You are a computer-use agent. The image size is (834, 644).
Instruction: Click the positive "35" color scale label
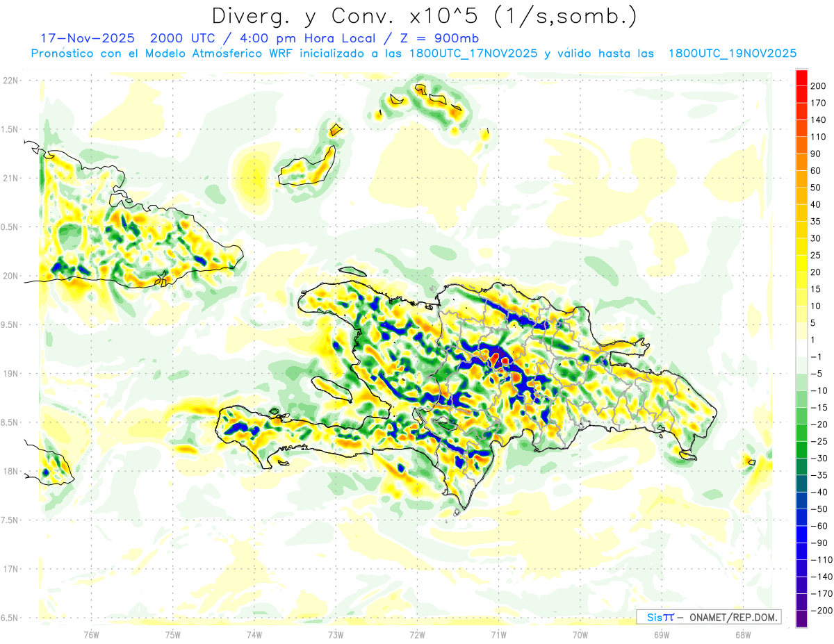tap(817, 222)
